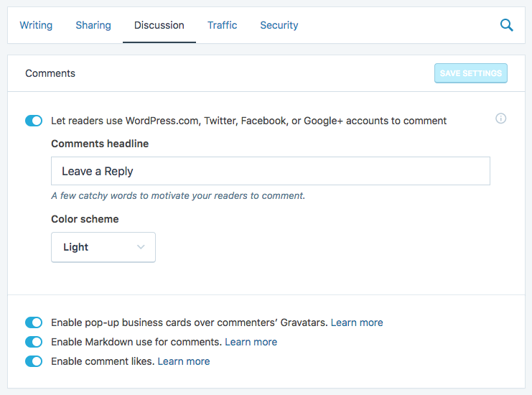This screenshot has height=395, width=532.
Task: Go to the Traffic tab
Action: [x=223, y=25]
